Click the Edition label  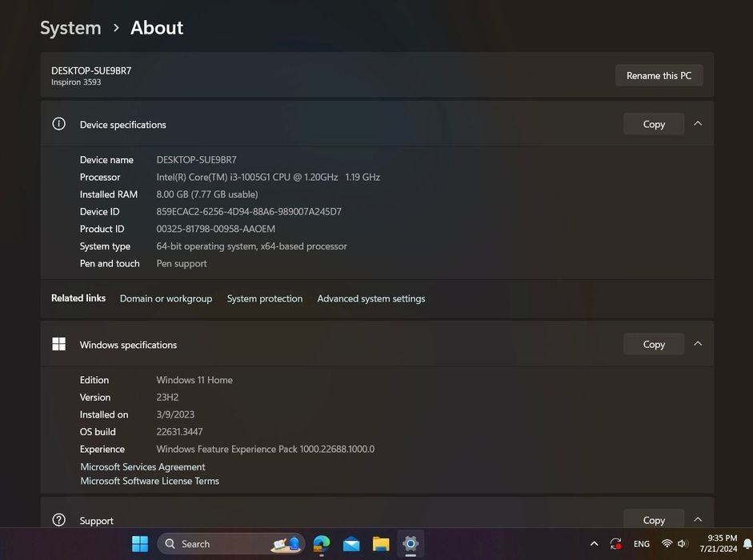coord(94,380)
